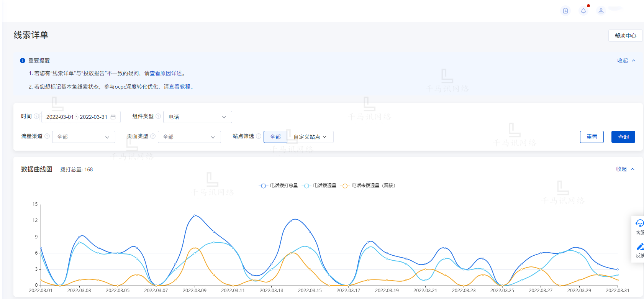Open the notification bell icon
Image resolution: width=644 pixels, height=299 pixels.
(x=583, y=11)
